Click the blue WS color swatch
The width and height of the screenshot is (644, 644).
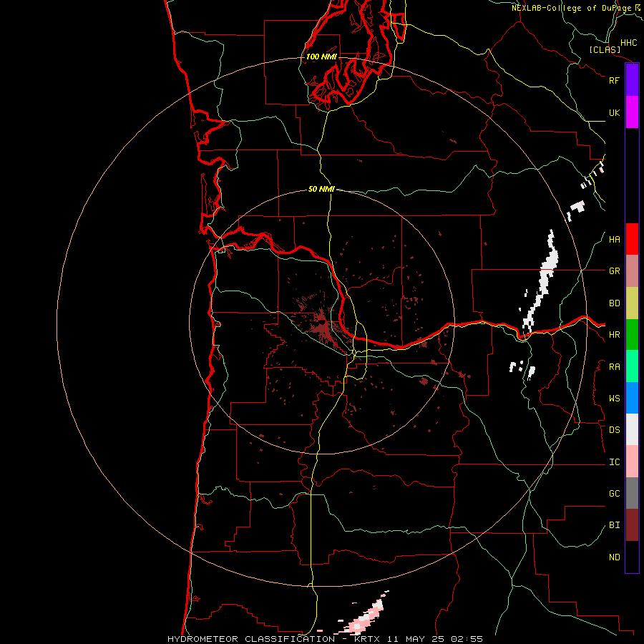(632, 398)
